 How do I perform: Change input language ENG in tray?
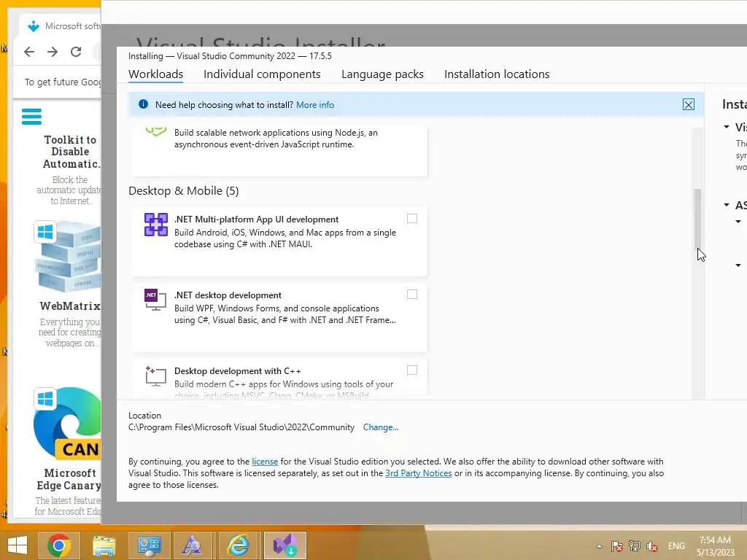coord(676,545)
